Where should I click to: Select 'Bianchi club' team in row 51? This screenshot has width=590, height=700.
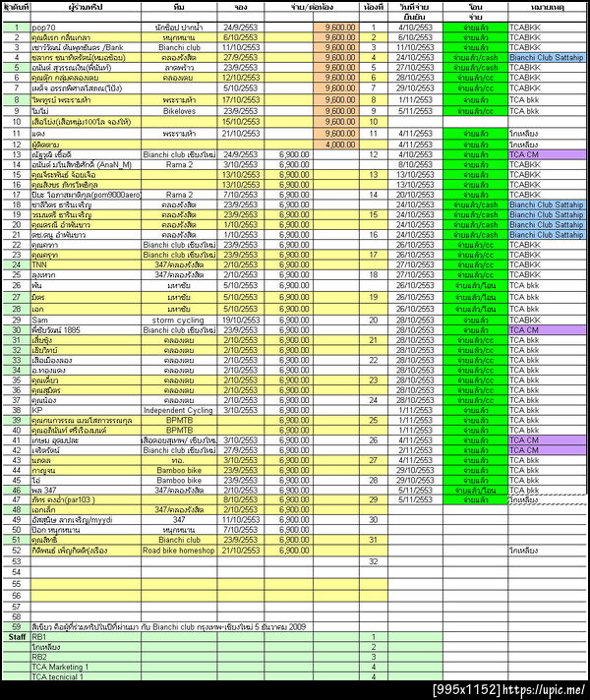point(179,540)
